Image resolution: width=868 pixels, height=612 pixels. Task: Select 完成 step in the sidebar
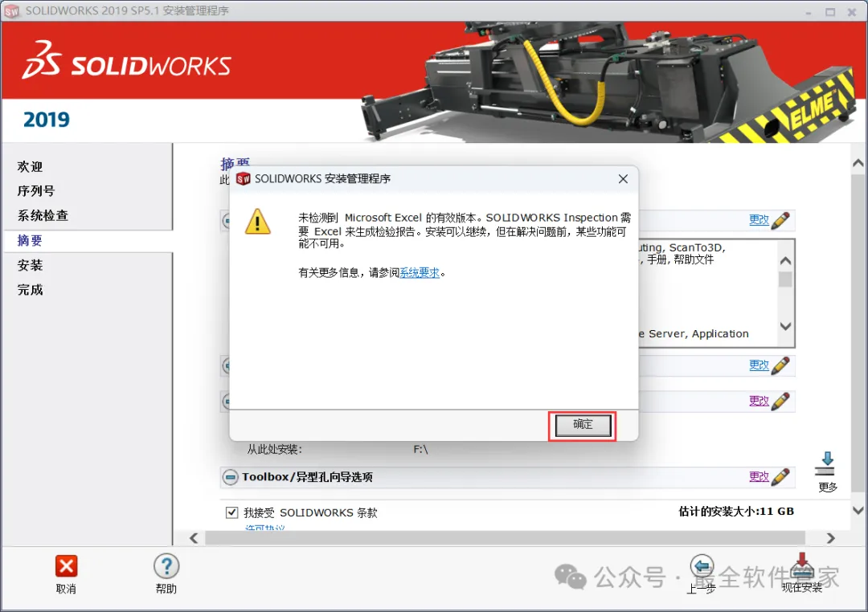[x=30, y=289]
